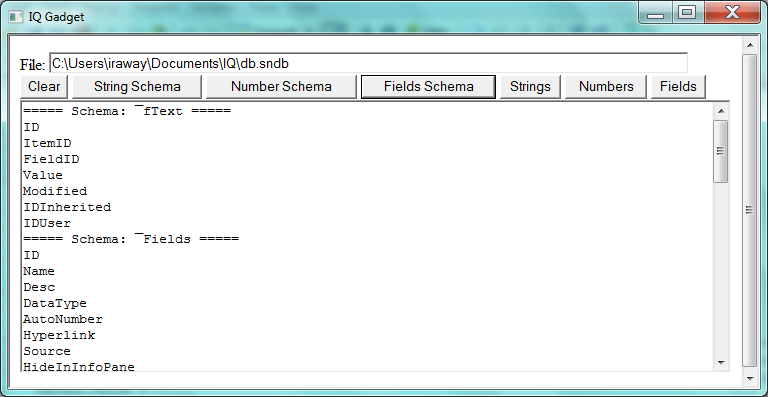Image resolution: width=768 pixels, height=397 pixels.
Task: Click the outer window scrollbar thumb
Action: coord(749,210)
